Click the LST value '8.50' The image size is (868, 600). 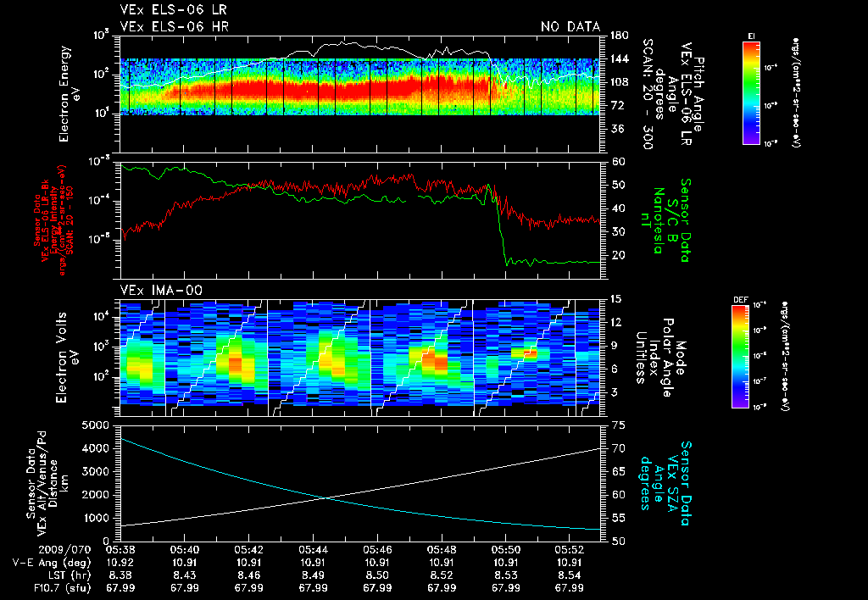point(377,575)
